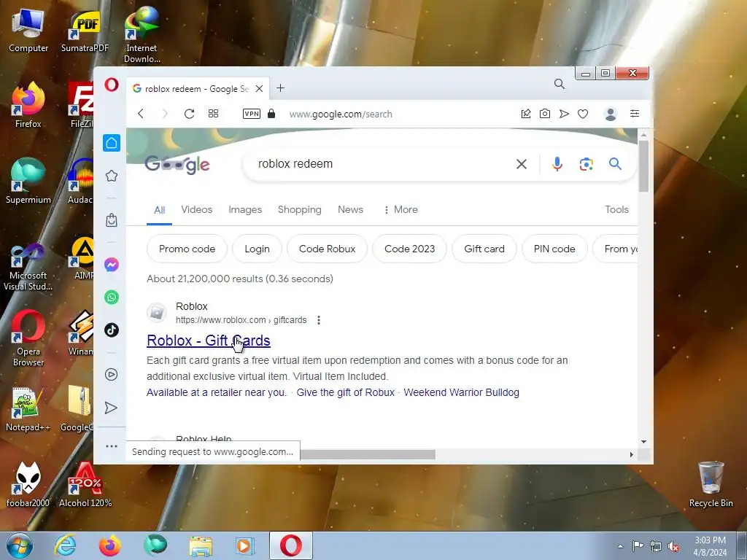Open Windows Explorer folder on taskbar

201,545
